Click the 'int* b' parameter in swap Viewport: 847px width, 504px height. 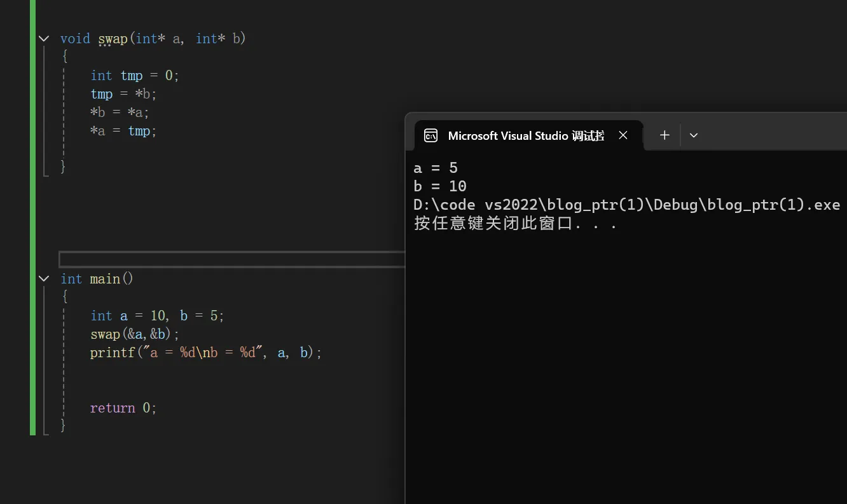click(218, 39)
